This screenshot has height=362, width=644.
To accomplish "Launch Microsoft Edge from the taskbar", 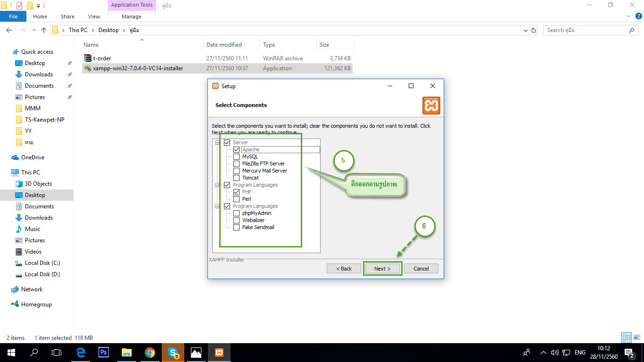I will pyautogui.click(x=81, y=352).
